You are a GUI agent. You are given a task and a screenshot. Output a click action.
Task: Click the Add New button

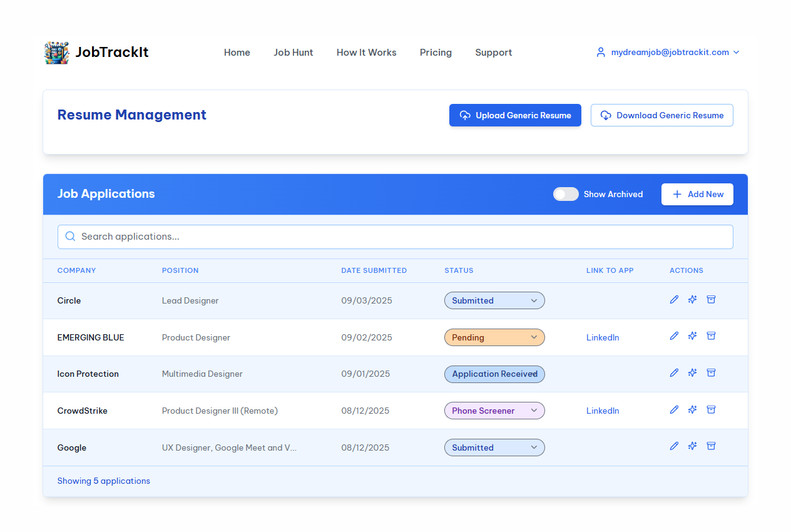pos(697,194)
